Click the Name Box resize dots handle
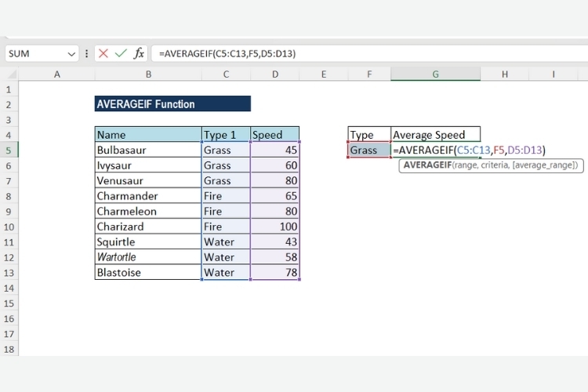This screenshot has height=392, width=588. [x=87, y=53]
